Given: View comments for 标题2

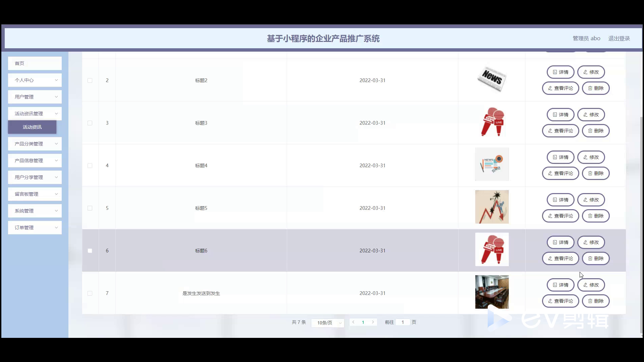Looking at the screenshot, I should [560, 88].
